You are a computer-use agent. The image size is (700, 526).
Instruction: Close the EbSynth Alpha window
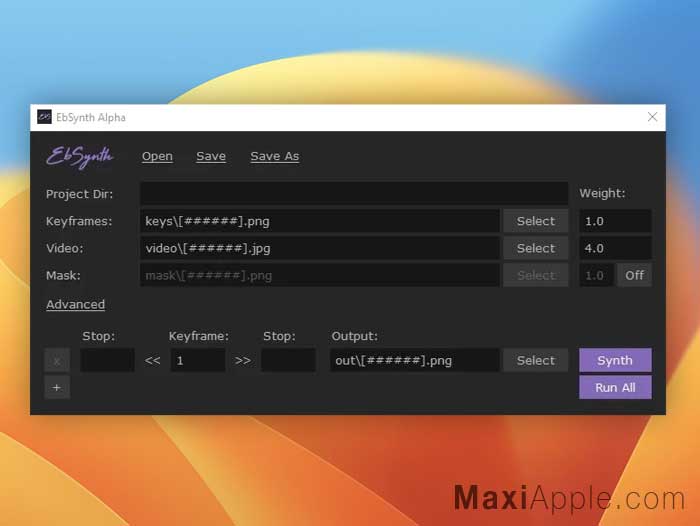tap(652, 117)
